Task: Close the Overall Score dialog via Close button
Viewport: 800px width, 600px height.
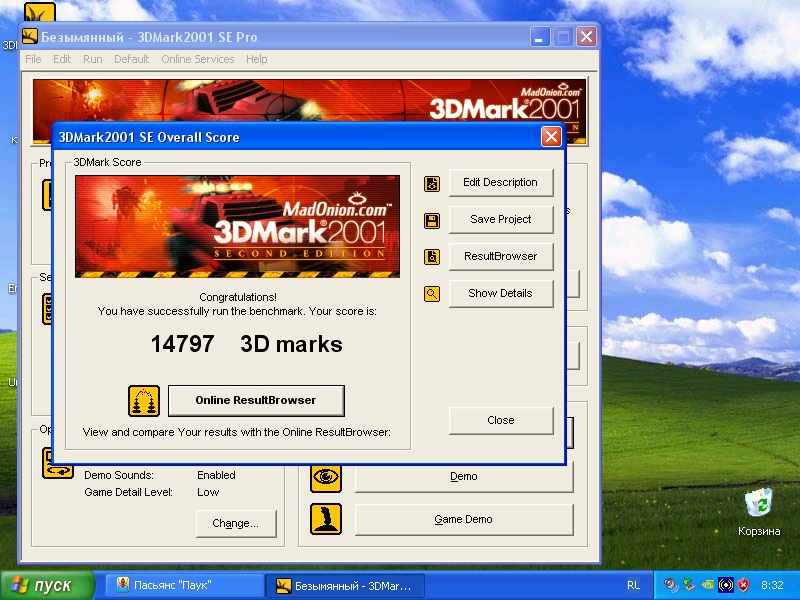Action: (501, 420)
